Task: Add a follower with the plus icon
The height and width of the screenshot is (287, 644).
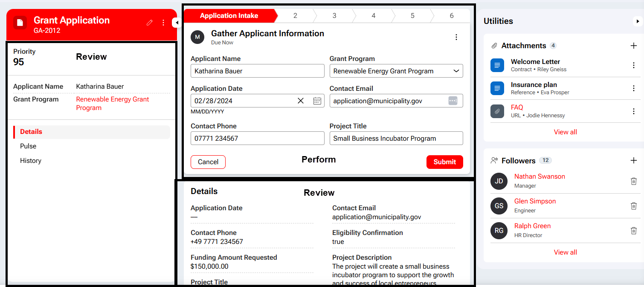Action: 633,160
